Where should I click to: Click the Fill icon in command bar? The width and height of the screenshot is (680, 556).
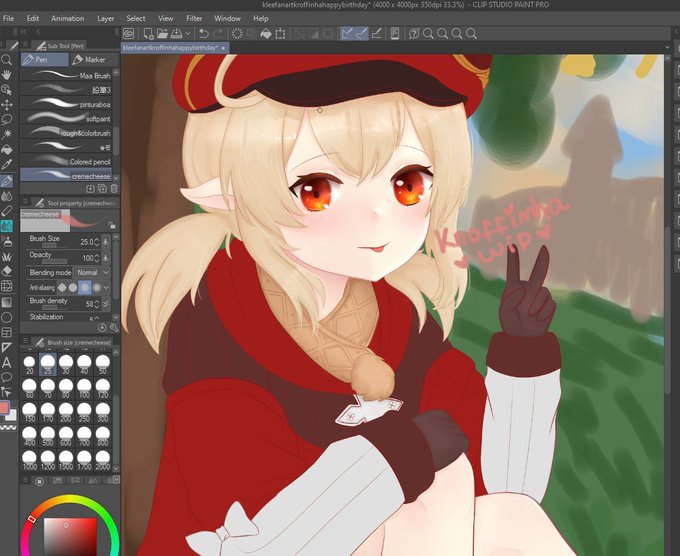coord(265,33)
